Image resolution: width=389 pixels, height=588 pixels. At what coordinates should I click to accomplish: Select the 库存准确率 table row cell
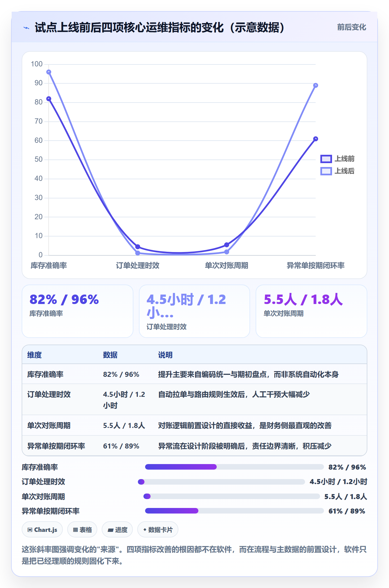click(45, 374)
